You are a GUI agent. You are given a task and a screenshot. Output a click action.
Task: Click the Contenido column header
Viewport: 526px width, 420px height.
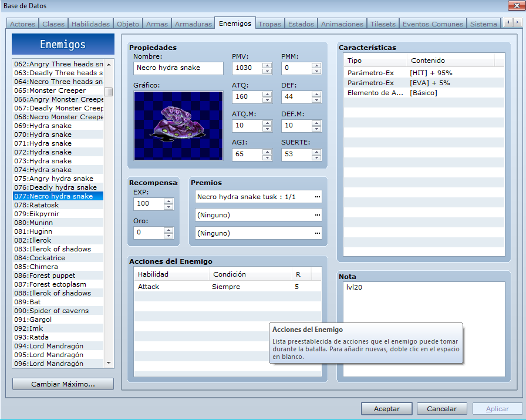[450, 61]
